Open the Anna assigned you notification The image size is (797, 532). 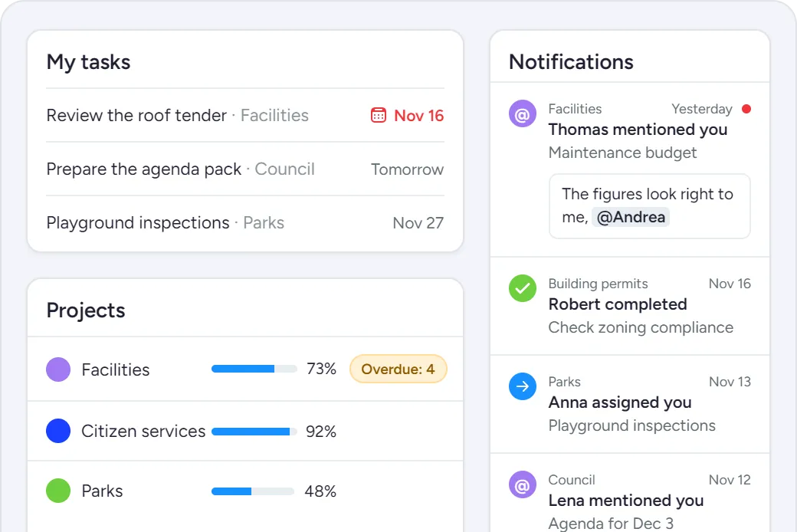(630, 404)
